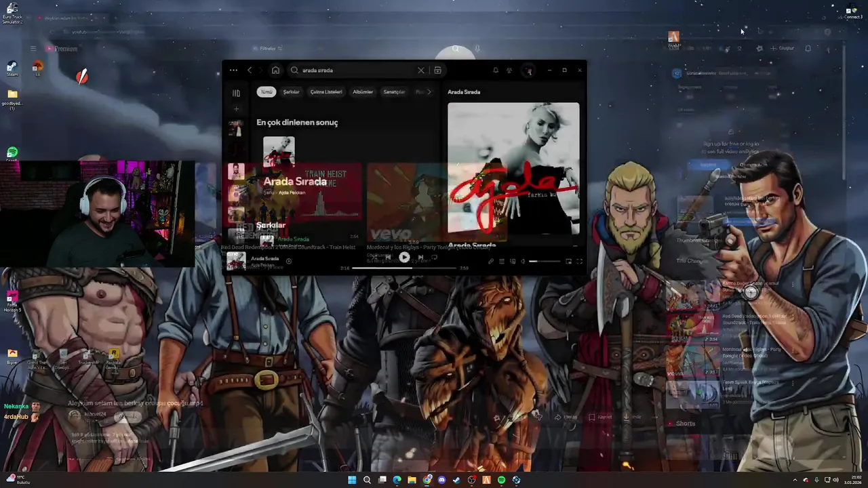The height and width of the screenshot is (488, 868).
Task: Open the Steam desktop shortcut
Action: [12, 68]
